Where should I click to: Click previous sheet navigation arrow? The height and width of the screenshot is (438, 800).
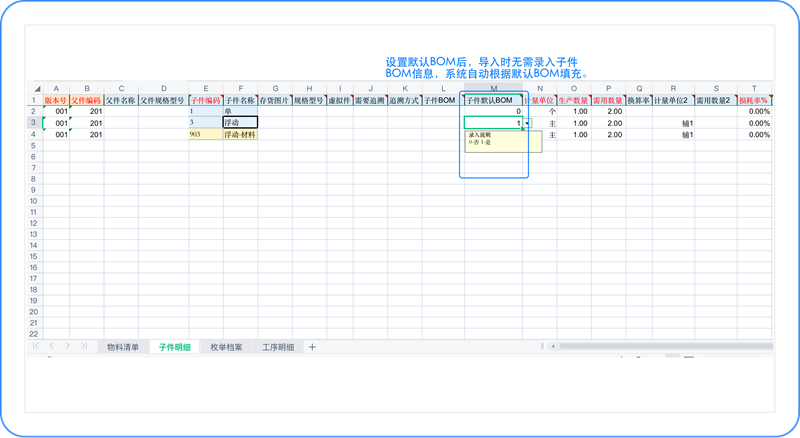(x=52, y=346)
